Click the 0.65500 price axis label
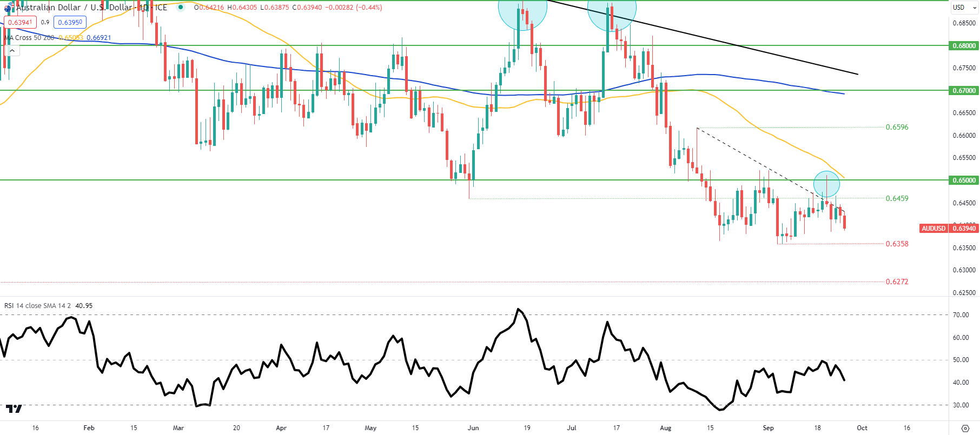 [x=964, y=158]
